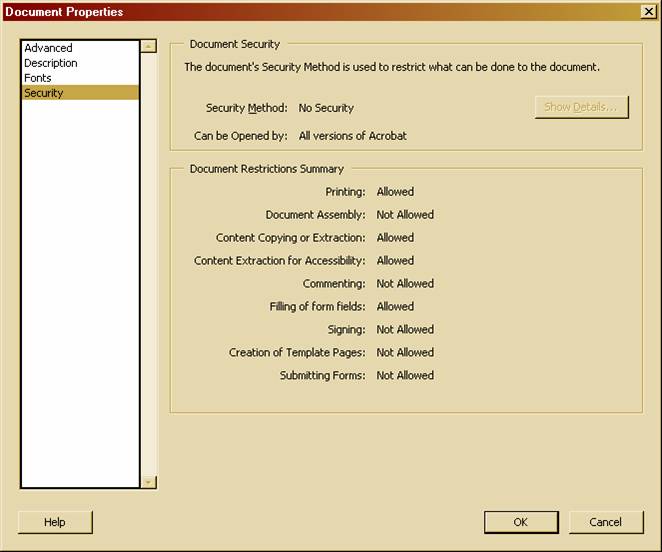Cancel the Document Properties dialog
662x552 pixels.
tap(605, 522)
